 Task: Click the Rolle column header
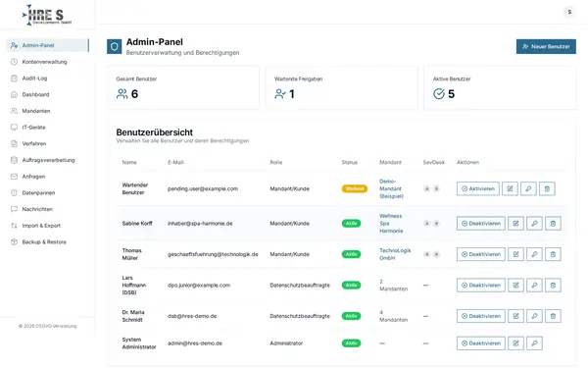[x=276, y=162]
